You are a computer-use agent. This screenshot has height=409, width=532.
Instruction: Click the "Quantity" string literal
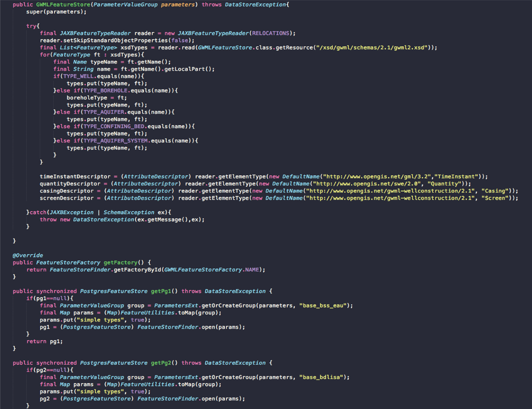(445, 183)
